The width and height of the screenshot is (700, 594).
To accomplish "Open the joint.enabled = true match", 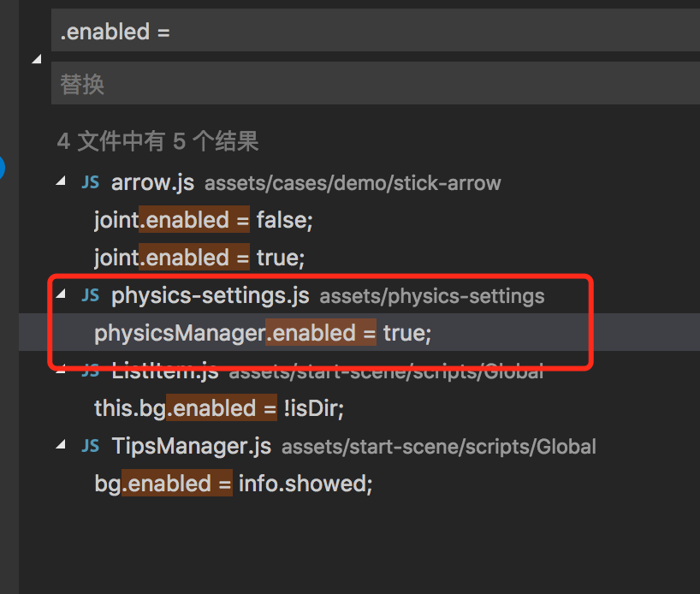I will (199, 258).
